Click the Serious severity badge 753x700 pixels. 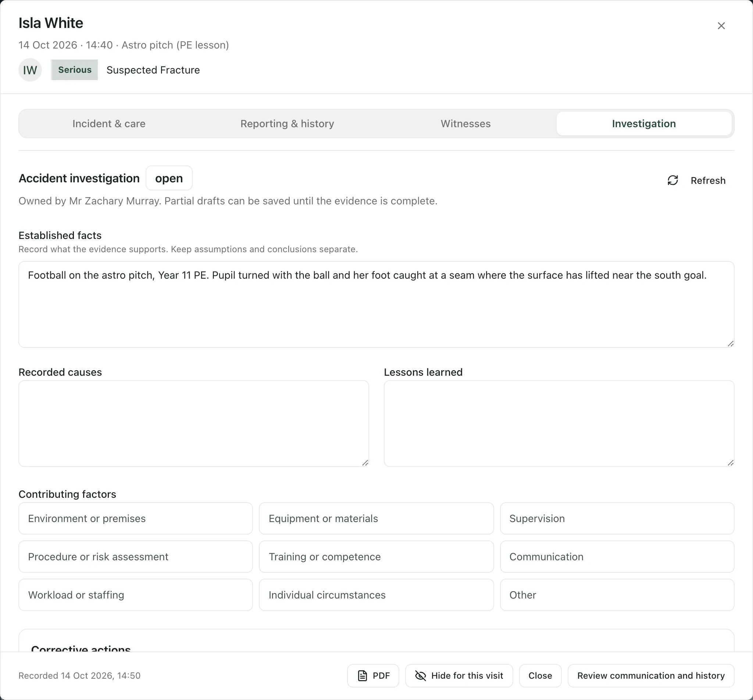pos(75,70)
